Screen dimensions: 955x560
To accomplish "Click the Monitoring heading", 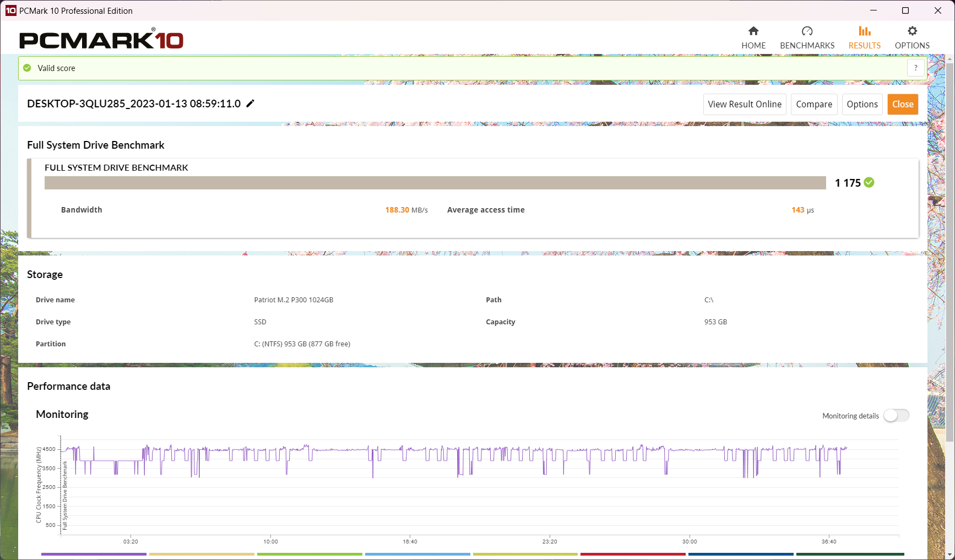I will click(x=62, y=414).
